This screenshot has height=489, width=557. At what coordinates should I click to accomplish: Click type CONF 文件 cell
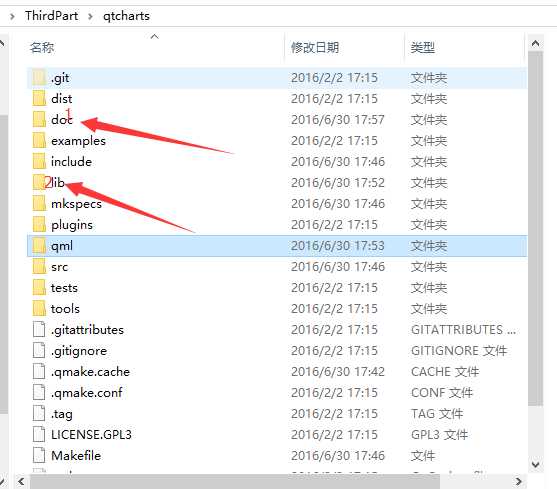[x=442, y=392]
